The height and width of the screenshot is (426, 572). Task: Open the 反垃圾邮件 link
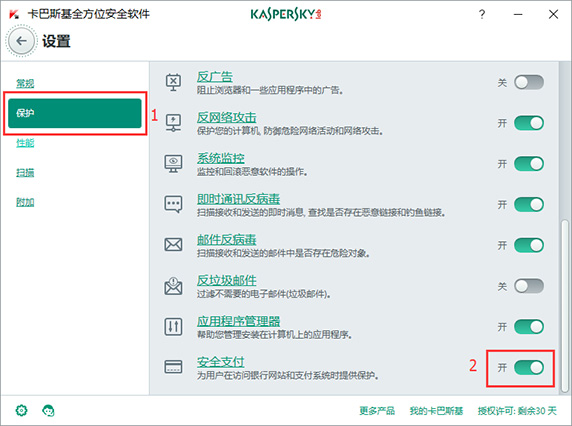(227, 280)
